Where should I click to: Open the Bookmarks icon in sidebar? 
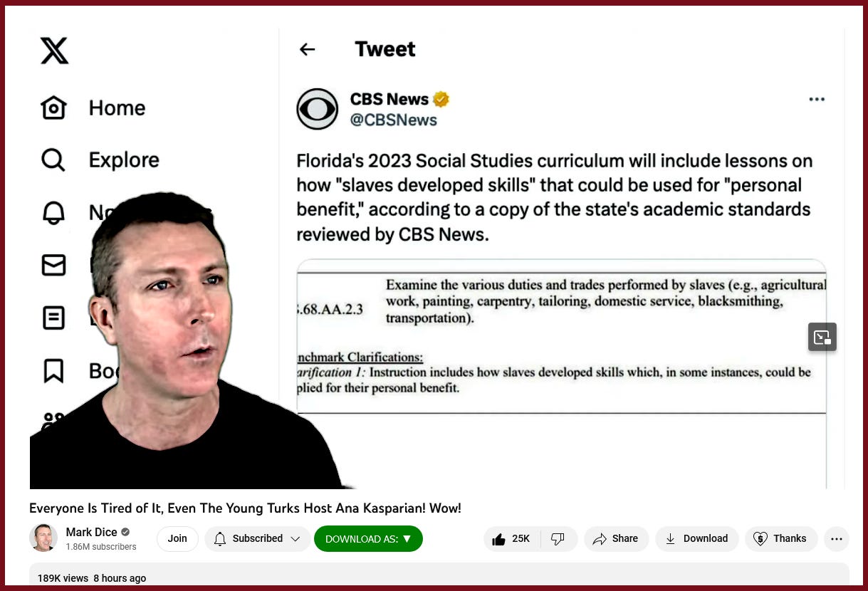point(53,370)
